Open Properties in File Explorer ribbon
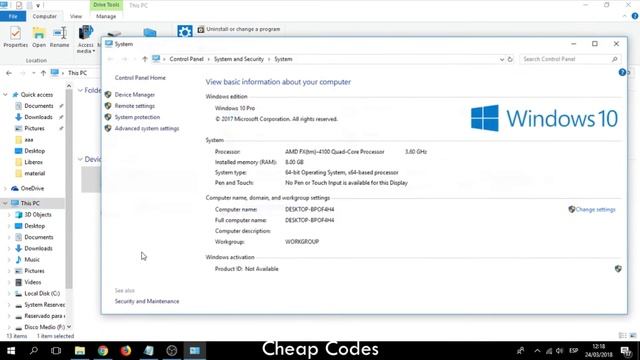The width and height of the screenshot is (640, 360). click(16, 37)
